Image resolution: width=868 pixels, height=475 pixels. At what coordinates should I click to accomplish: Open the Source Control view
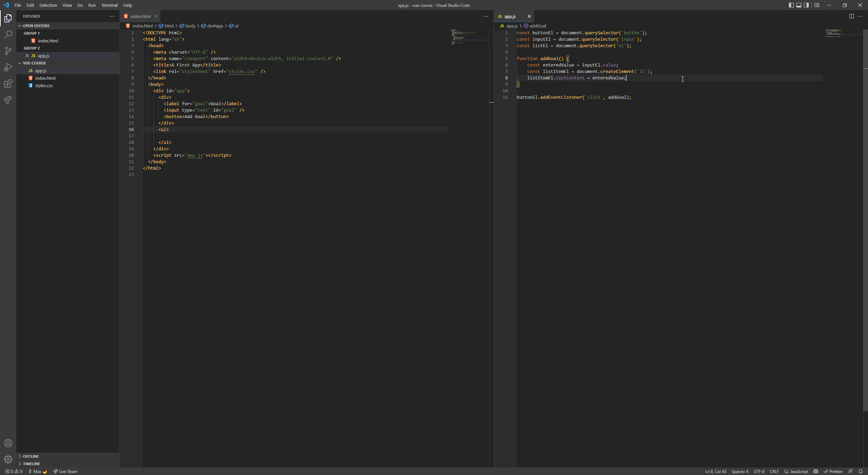[8, 51]
